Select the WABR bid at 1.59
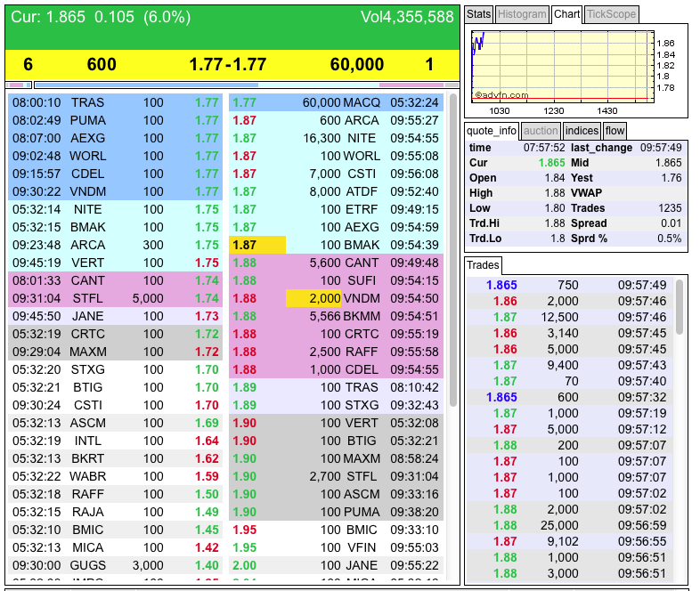Viewport: 700px width, 591px height. coord(115,476)
